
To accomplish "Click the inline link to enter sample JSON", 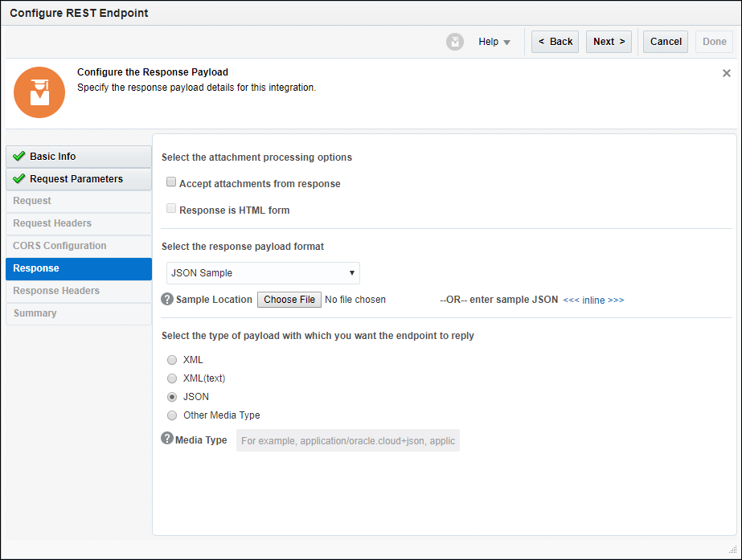I will (593, 299).
